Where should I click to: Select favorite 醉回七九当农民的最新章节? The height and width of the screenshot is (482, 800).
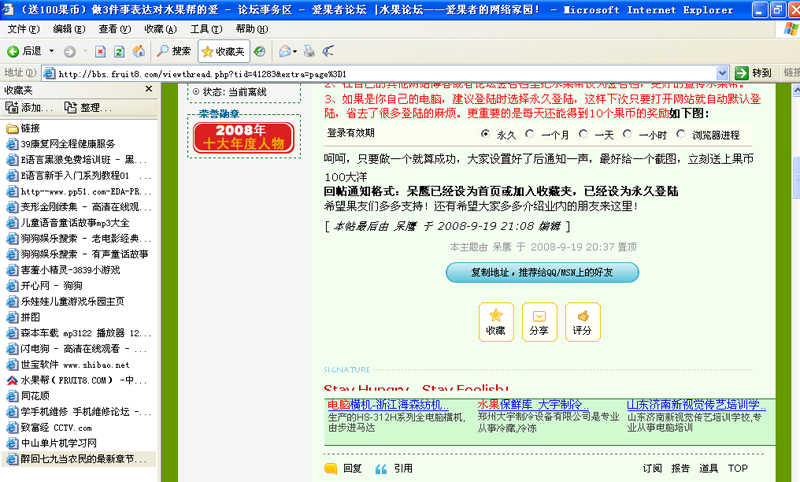click(x=77, y=459)
